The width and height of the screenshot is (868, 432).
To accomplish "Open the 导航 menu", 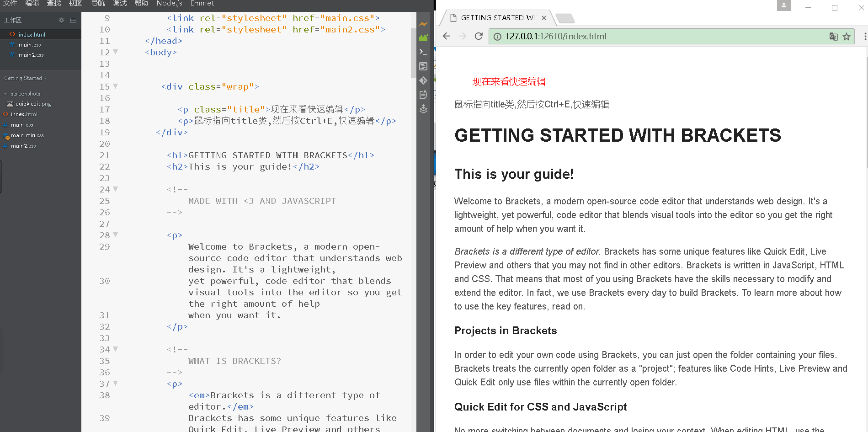I will click(x=98, y=3).
